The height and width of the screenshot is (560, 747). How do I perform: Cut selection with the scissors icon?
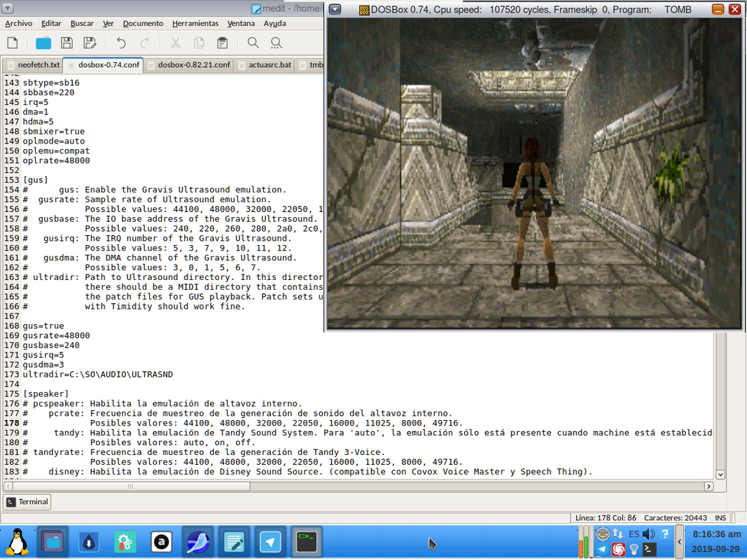(176, 43)
